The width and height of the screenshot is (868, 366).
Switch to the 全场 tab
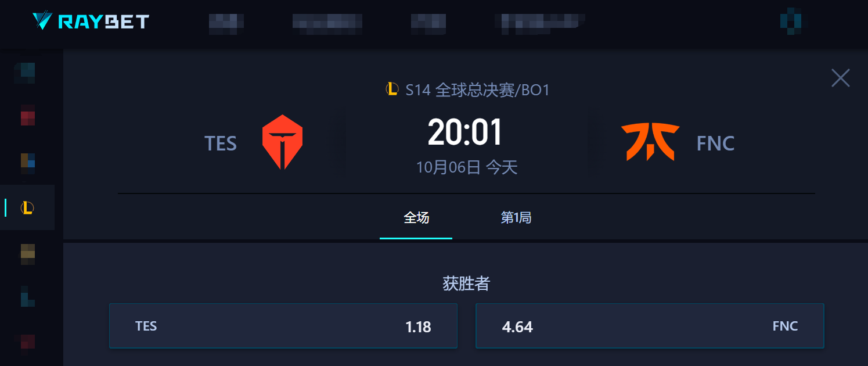416,218
